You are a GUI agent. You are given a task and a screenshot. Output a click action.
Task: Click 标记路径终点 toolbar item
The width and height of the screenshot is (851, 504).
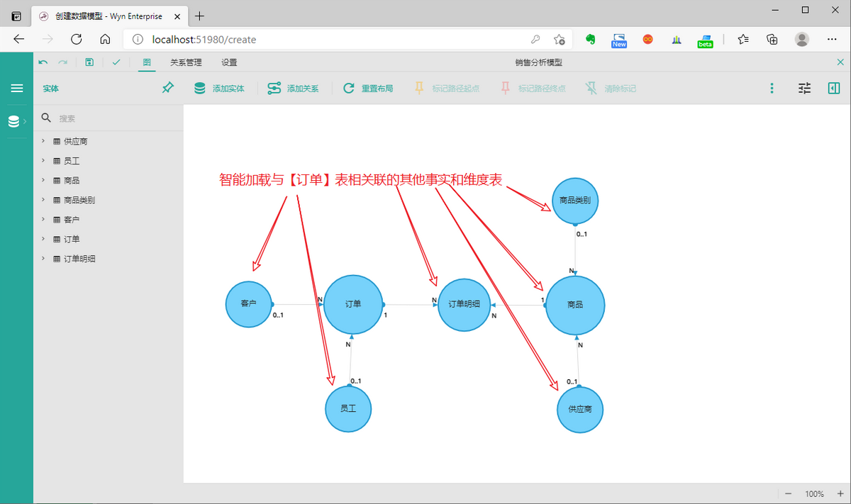tap(533, 89)
